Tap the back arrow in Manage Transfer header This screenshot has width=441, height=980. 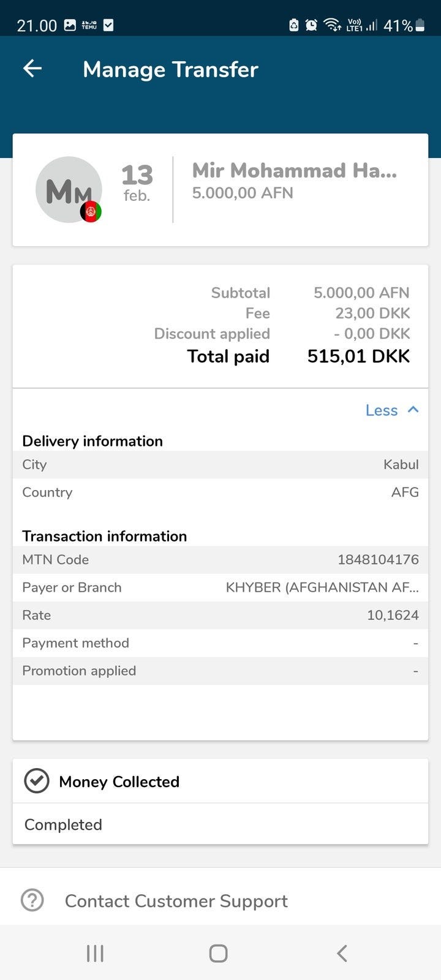point(32,69)
